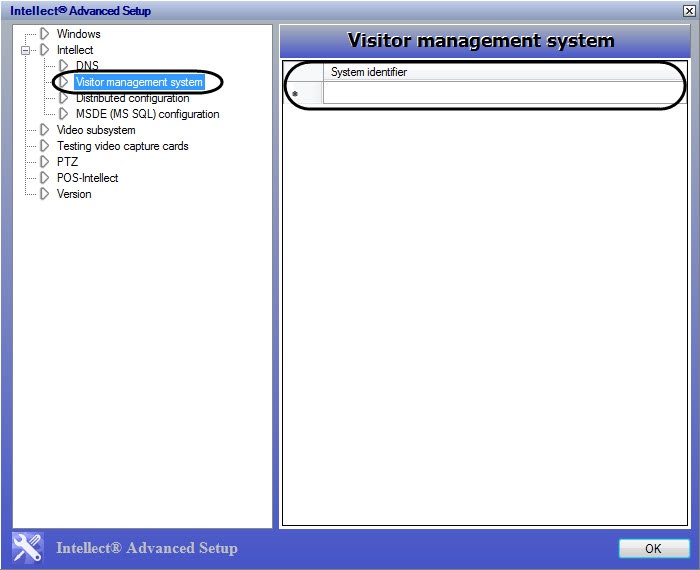The image size is (700, 570).
Task: Click the triangle icon beside Visitor management system
Action: coord(63,82)
